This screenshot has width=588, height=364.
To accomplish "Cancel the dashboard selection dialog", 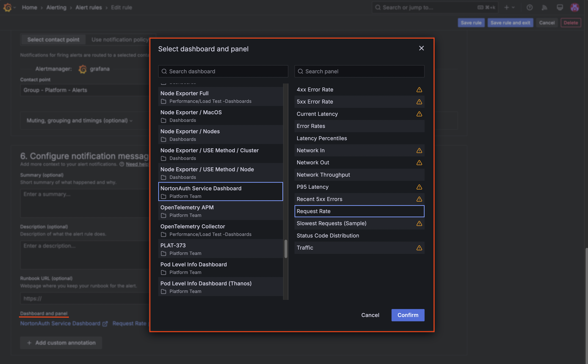I will coord(370,315).
